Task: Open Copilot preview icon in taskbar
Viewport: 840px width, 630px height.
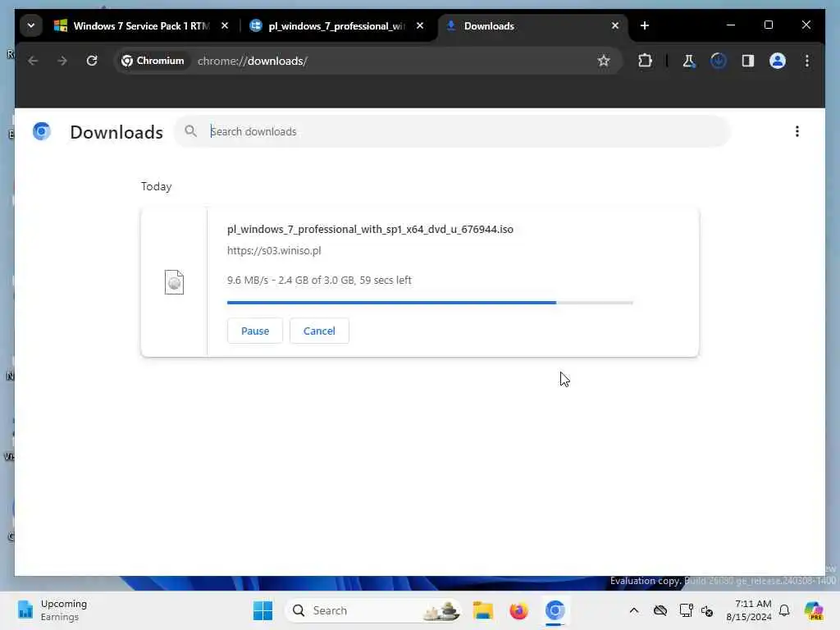Action: (814, 610)
